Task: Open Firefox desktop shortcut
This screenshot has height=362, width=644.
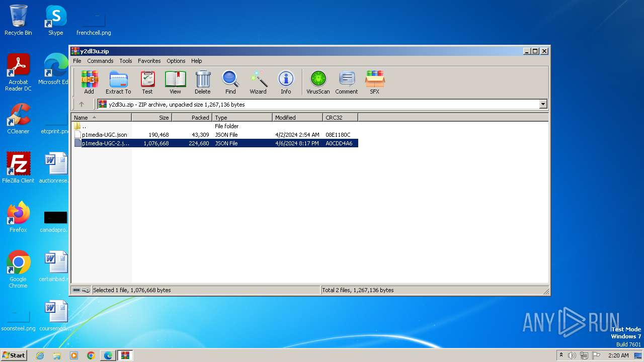Action: 18,217
